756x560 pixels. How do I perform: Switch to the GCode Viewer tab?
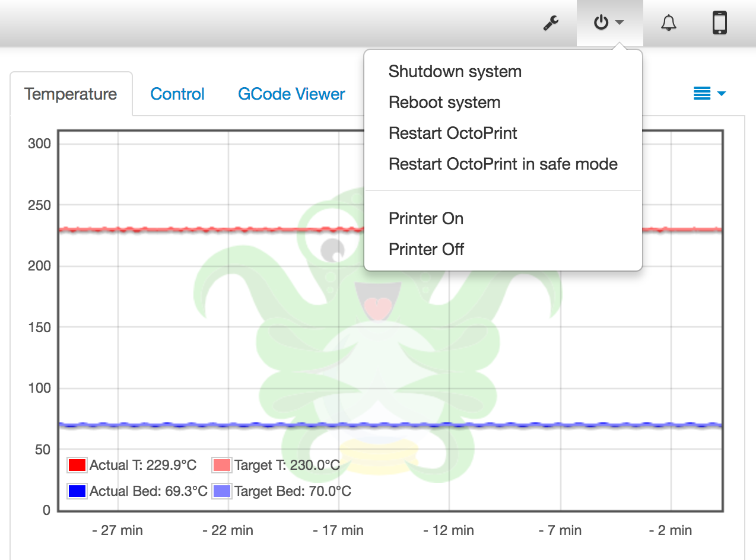tap(291, 94)
